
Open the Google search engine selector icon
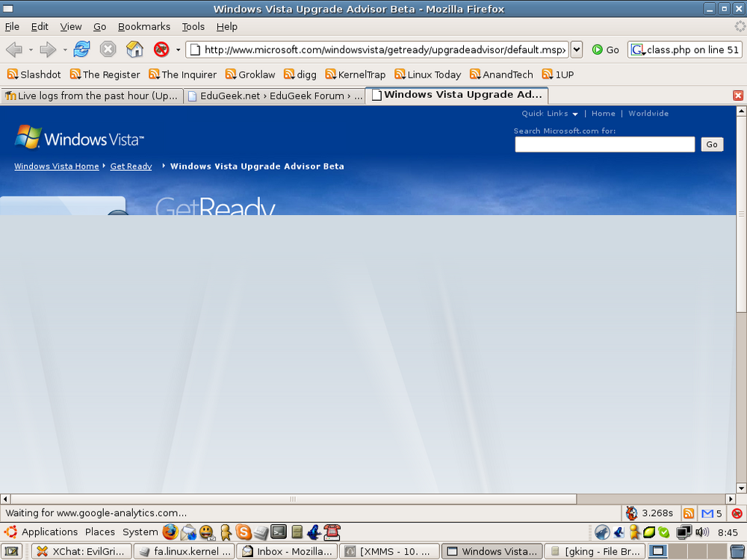[637, 49]
